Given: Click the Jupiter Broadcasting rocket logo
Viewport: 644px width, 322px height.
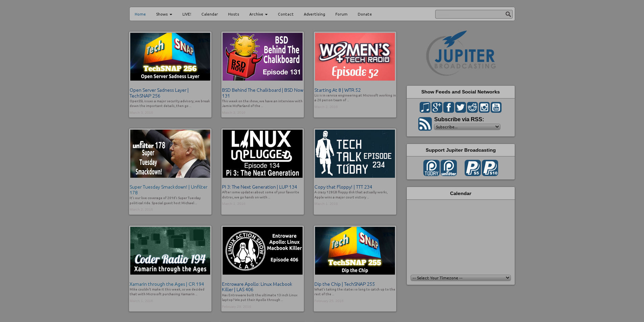Looking at the screenshot, I should tap(461, 53).
